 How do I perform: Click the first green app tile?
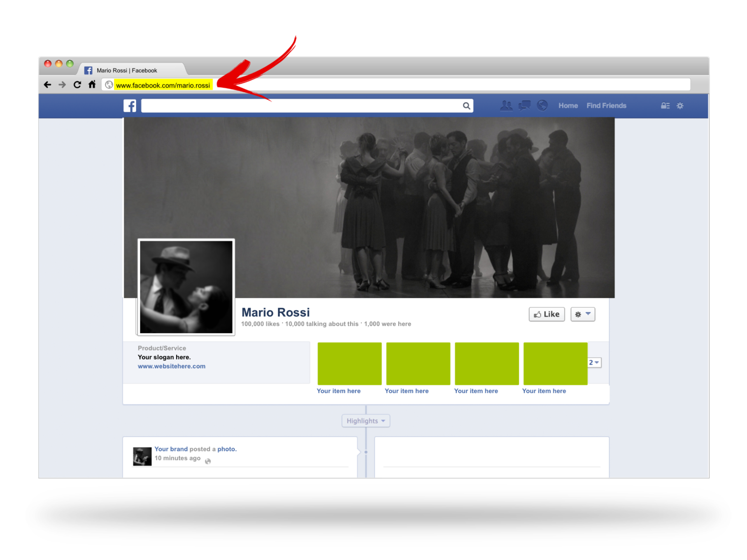coord(350,364)
